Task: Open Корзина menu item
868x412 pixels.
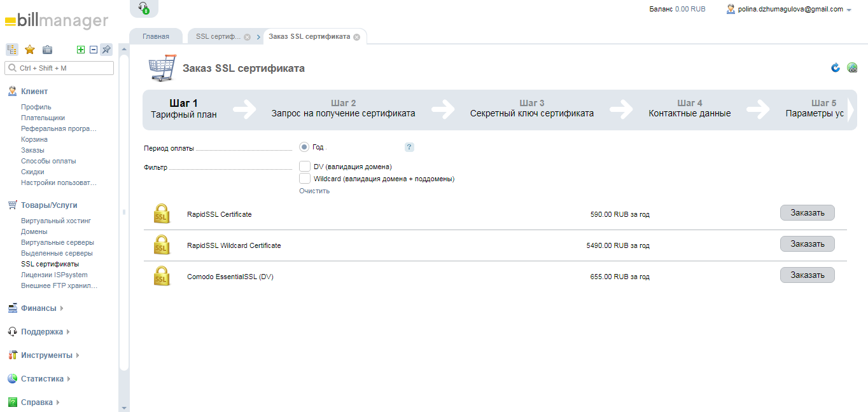Action: 34,139
